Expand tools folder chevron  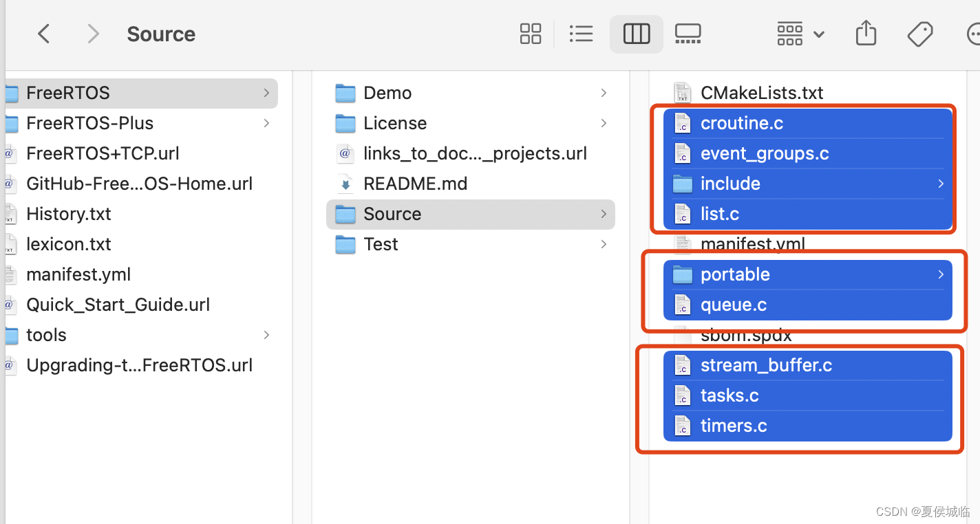coord(266,335)
